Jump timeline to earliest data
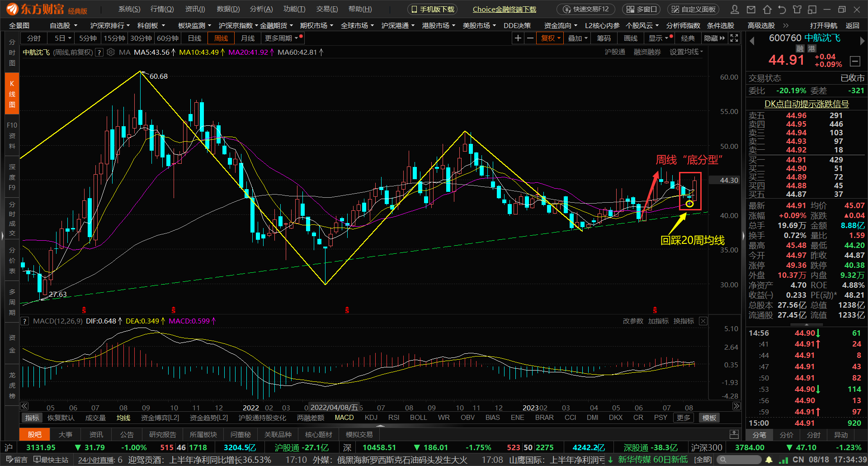The height and width of the screenshot is (466, 868). coord(24,406)
